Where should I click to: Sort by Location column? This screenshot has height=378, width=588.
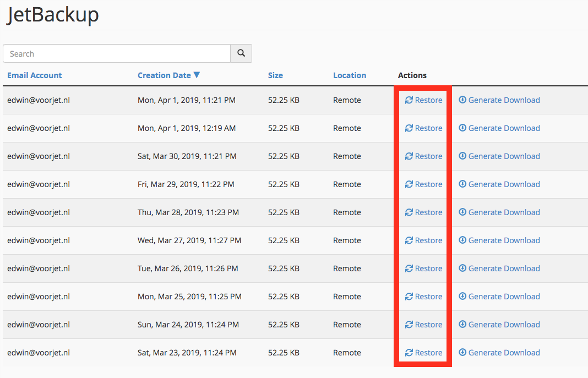(x=350, y=75)
